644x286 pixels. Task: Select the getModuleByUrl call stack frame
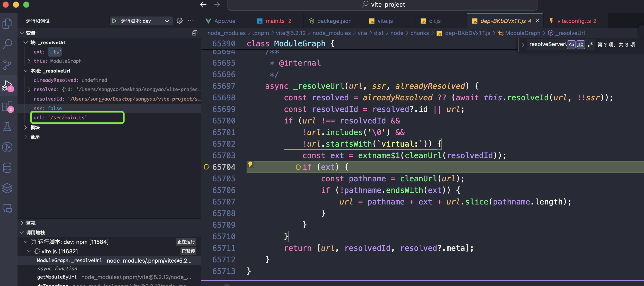coord(57,277)
